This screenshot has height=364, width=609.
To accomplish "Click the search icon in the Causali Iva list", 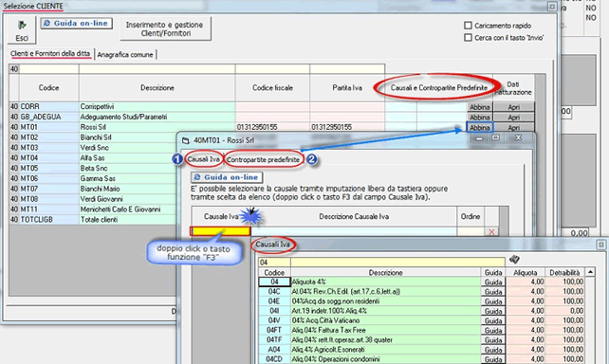I will click(x=514, y=259).
